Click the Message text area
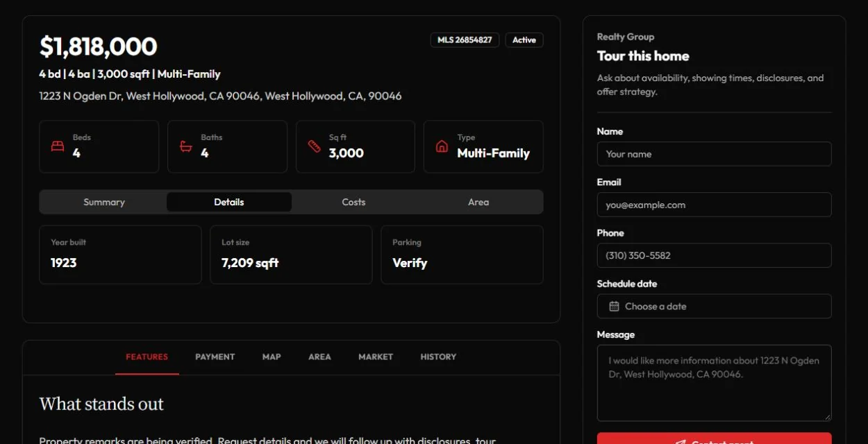The height and width of the screenshot is (444, 868). 714,383
